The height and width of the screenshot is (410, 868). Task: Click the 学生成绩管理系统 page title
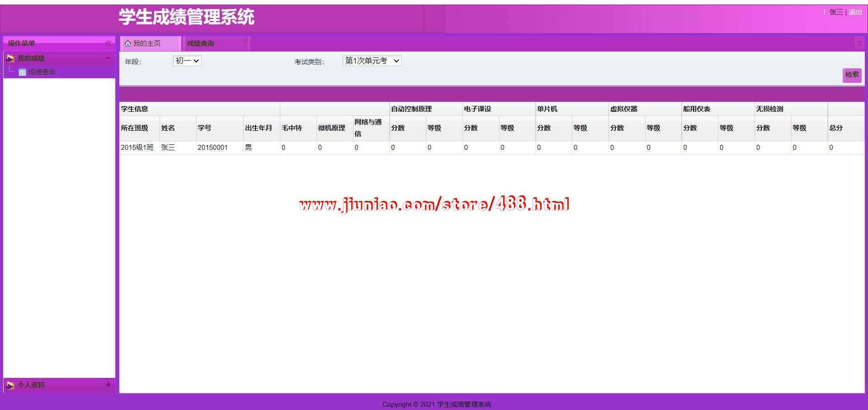[186, 17]
